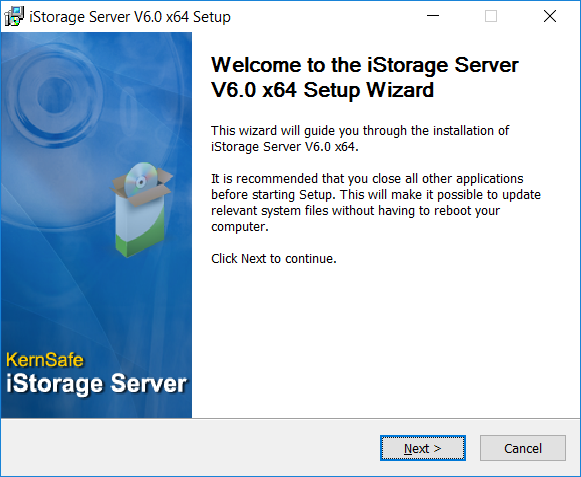Click the grayed-out maximize button
Viewport: 581px width, 477px height.
pos(491,16)
